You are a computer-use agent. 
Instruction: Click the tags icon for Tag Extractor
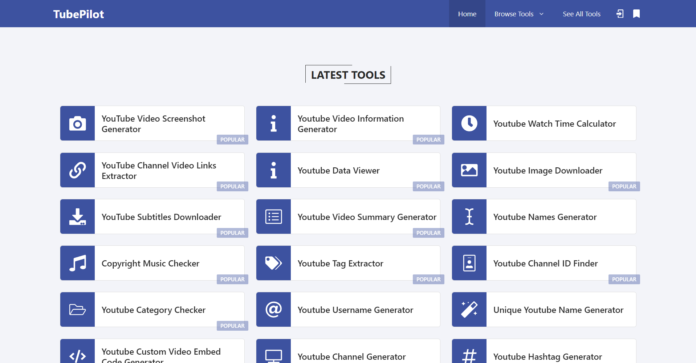[273, 263]
